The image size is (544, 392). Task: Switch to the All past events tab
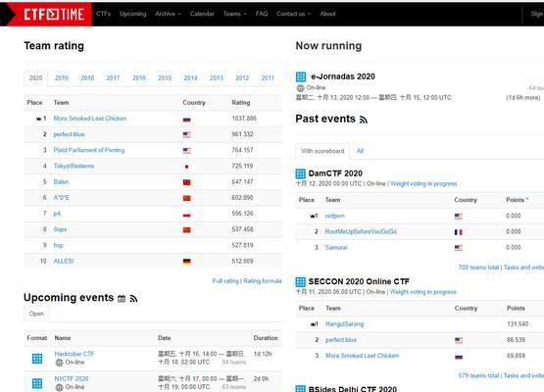pyautogui.click(x=360, y=151)
